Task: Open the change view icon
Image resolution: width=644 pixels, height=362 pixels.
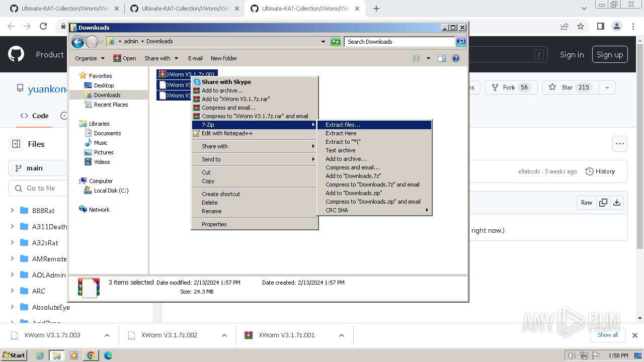Action: point(416,58)
